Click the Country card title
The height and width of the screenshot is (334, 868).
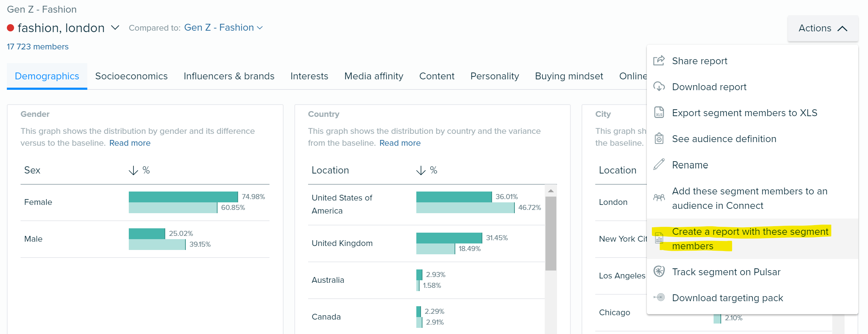(x=324, y=114)
